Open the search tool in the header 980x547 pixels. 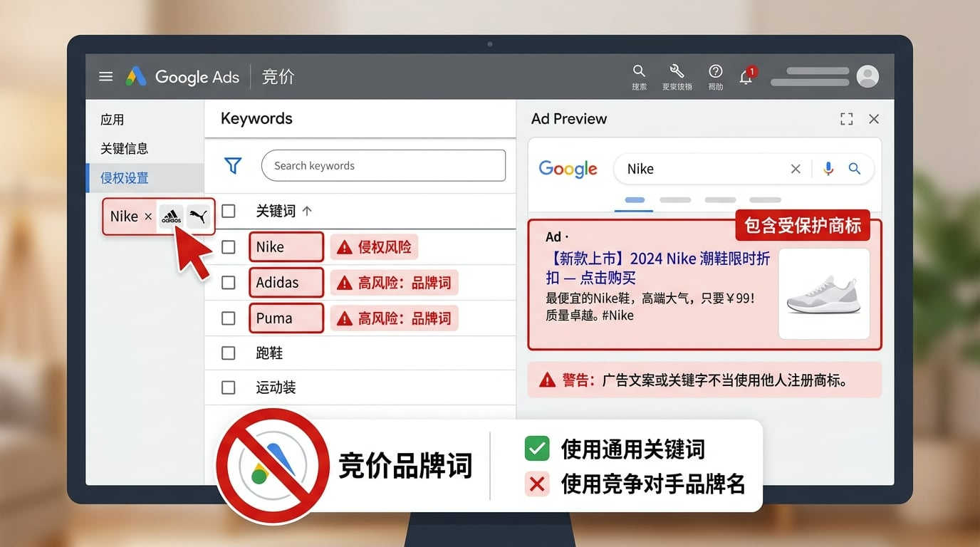[x=639, y=71]
